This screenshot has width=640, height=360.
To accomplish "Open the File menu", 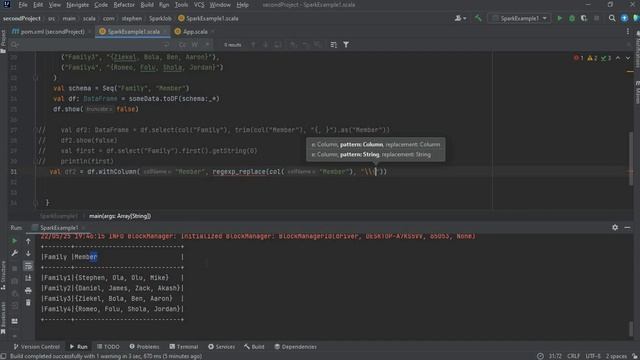I will [23, 5].
